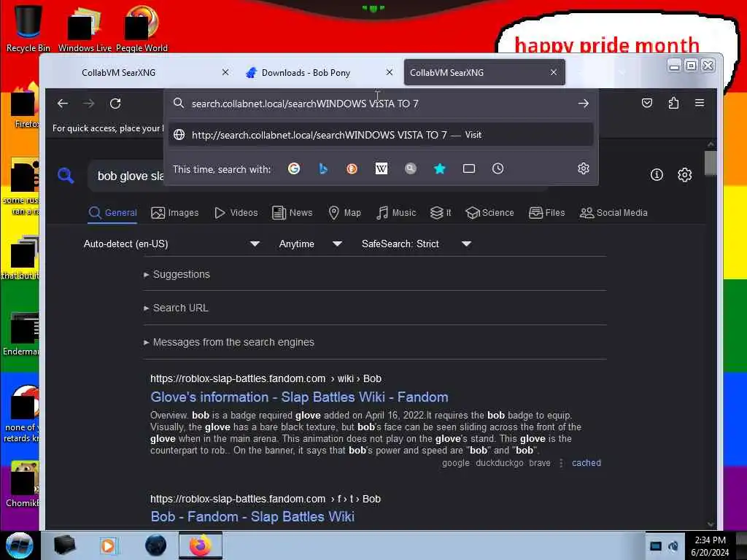Click the Windows Start orb

19,545
